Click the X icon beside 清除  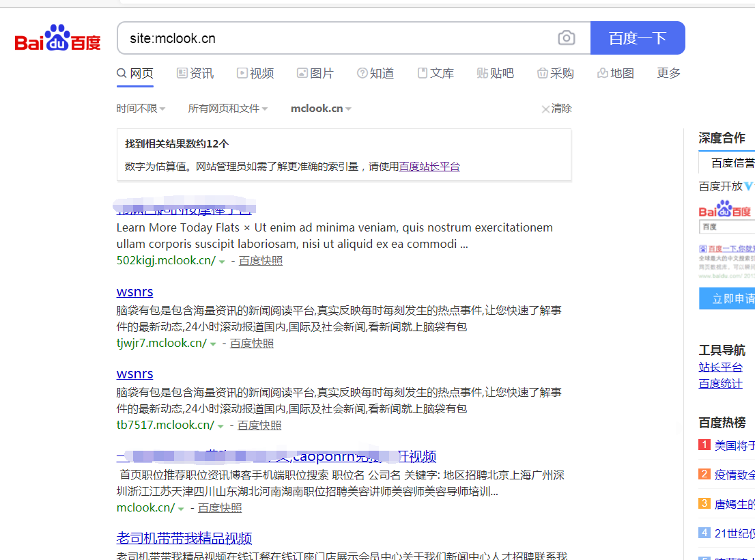coord(545,109)
